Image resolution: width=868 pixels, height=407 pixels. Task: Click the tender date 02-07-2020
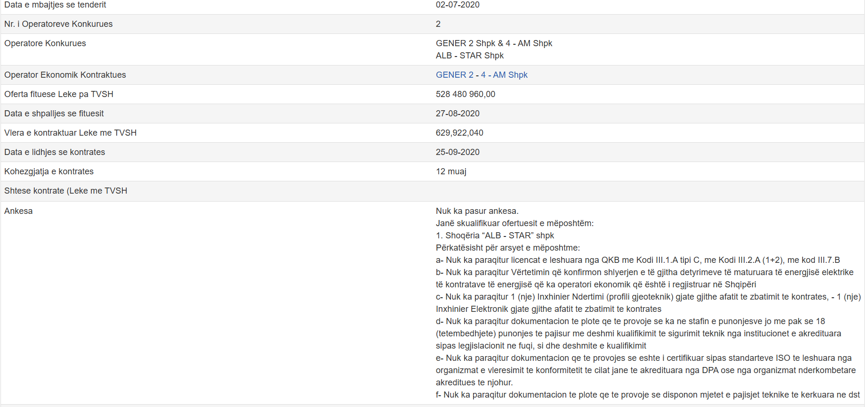(x=457, y=5)
